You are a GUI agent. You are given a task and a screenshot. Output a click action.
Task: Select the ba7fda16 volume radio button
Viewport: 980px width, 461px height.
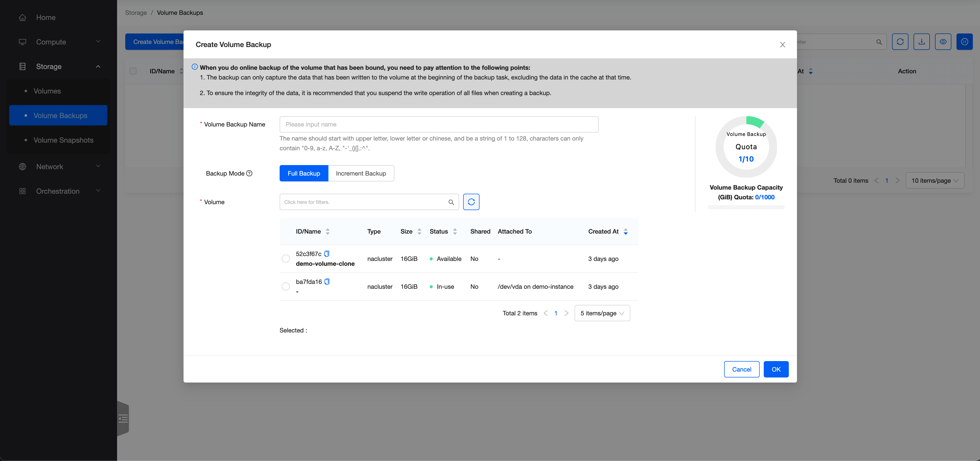pos(286,286)
